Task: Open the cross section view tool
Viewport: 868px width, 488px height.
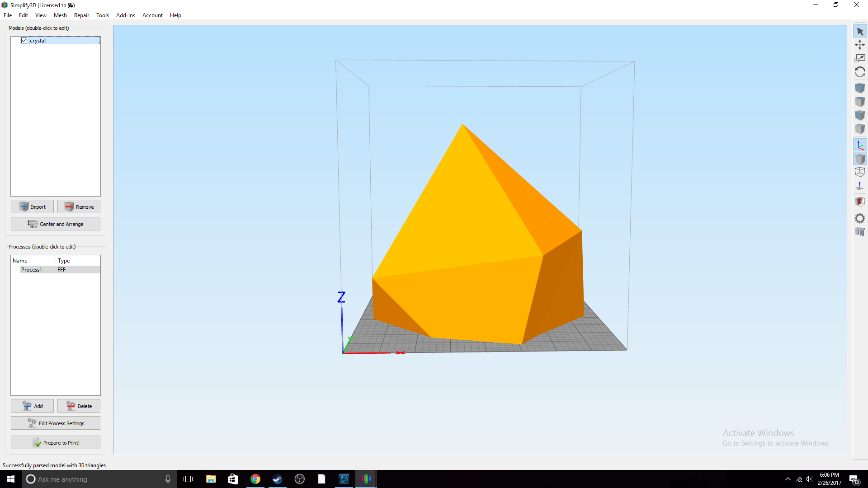Action: point(860,202)
